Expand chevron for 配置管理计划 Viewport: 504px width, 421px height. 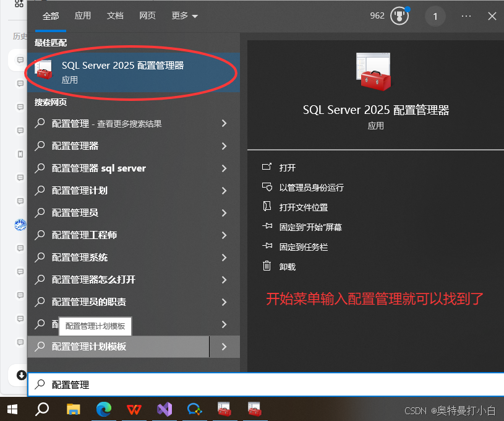point(224,191)
